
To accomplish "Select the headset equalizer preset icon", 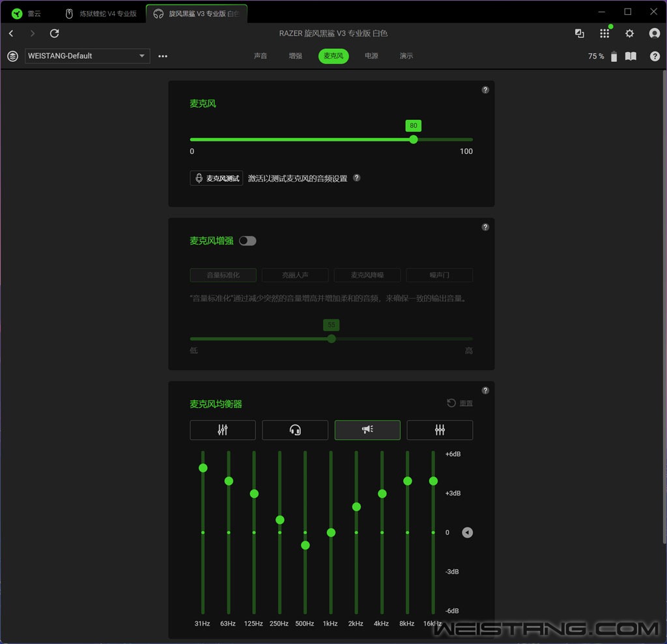I will 295,430.
